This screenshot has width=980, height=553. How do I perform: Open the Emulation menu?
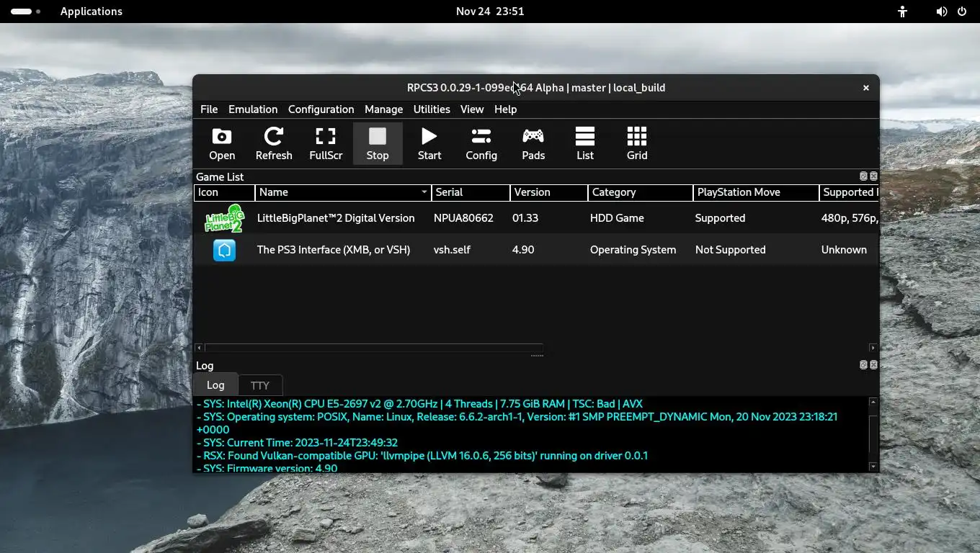(x=253, y=109)
